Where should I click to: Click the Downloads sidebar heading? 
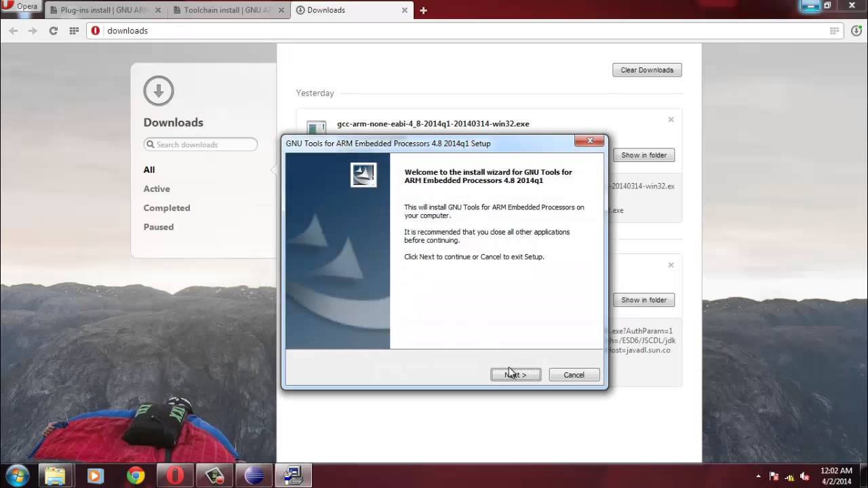(173, 122)
